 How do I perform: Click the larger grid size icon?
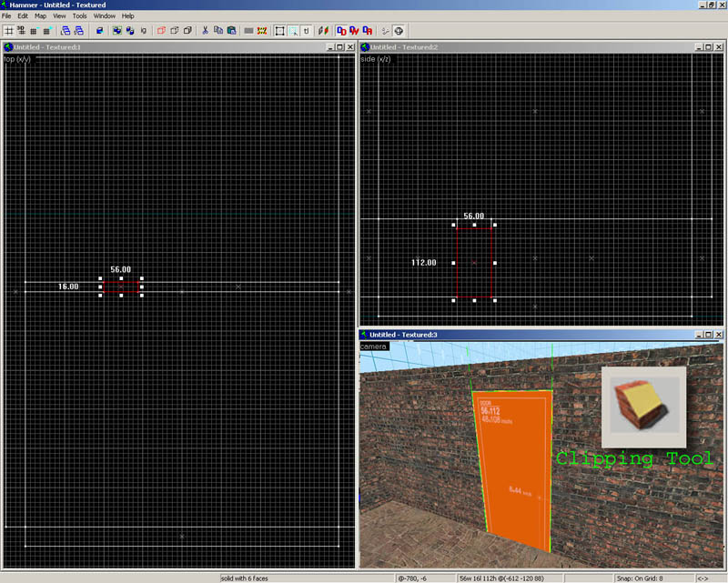tap(45, 30)
